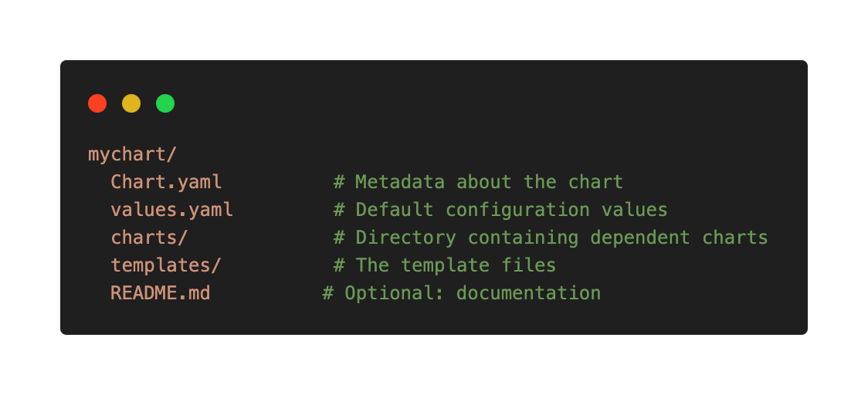Click the hash symbol before 'Optional'
This screenshot has width=868, height=395.
tap(327, 292)
